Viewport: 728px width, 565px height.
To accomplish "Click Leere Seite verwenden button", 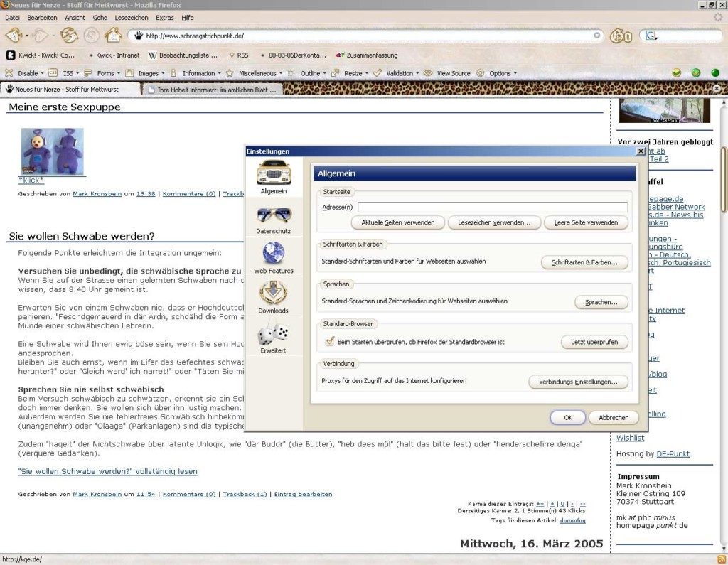I will (x=586, y=222).
